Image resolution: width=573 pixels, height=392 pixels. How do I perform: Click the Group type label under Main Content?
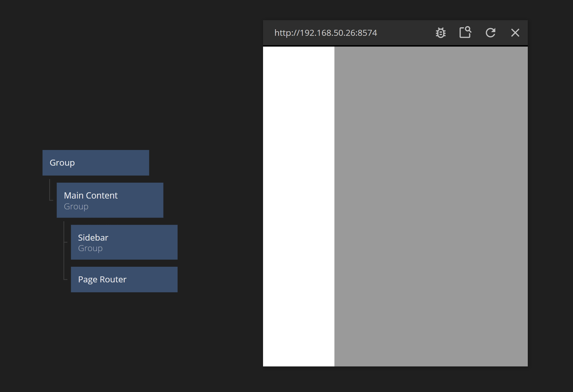(x=76, y=207)
